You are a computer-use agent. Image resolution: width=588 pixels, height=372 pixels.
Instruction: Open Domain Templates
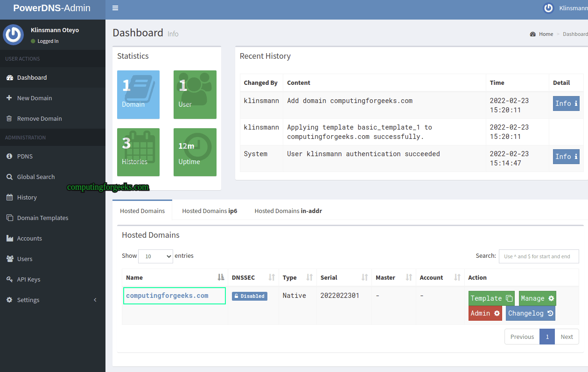click(42, 218)
